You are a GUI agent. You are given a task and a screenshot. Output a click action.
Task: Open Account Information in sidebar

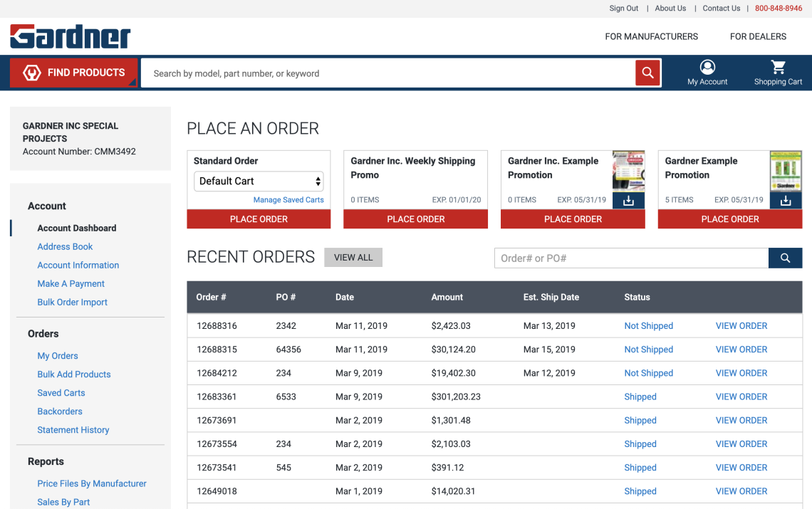pyautogui.click(x=78, y=265)
